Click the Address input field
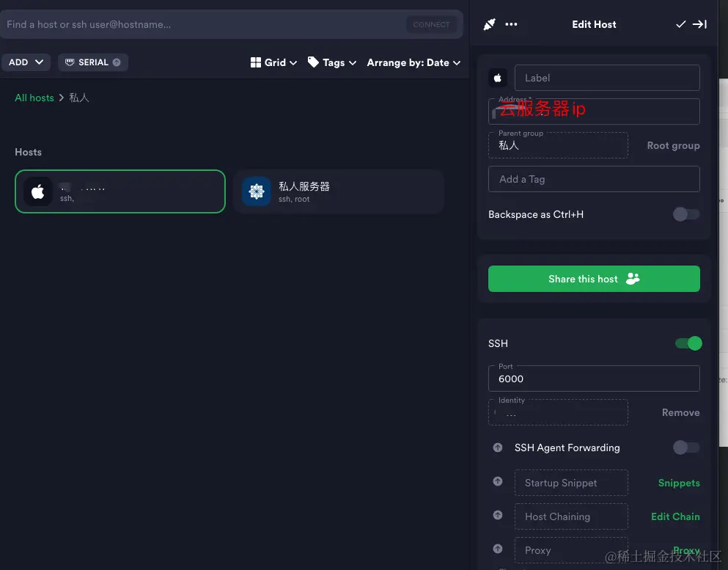The image size is (728, 570). [594, 111]
